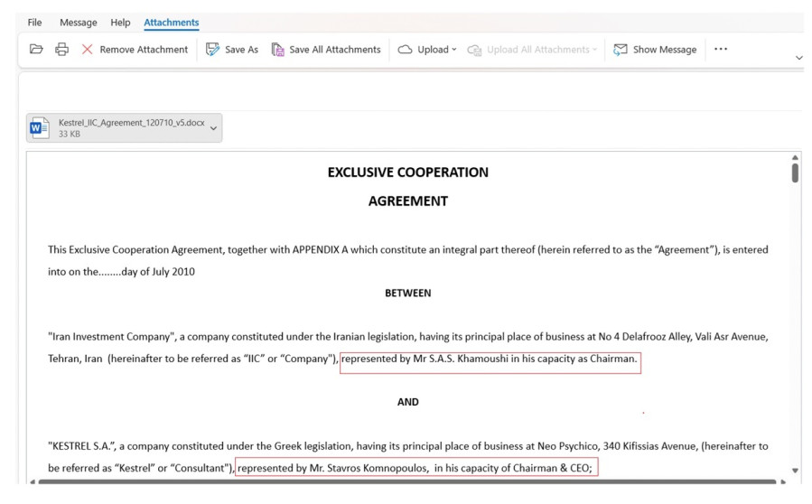The image size is (812, 504).
Task: Click the Open folder icon in toolbar
Action: pos(36,50)
